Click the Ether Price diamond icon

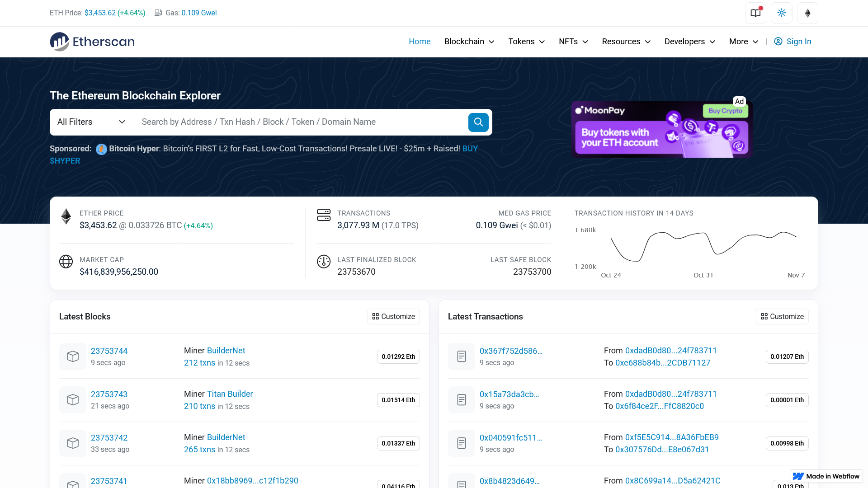click(x=66, y=216)
